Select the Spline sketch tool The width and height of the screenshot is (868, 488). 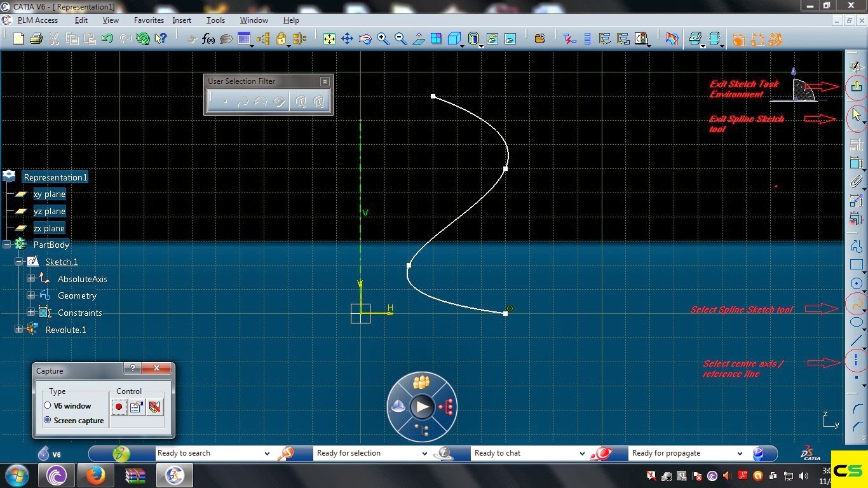(857, 304)
